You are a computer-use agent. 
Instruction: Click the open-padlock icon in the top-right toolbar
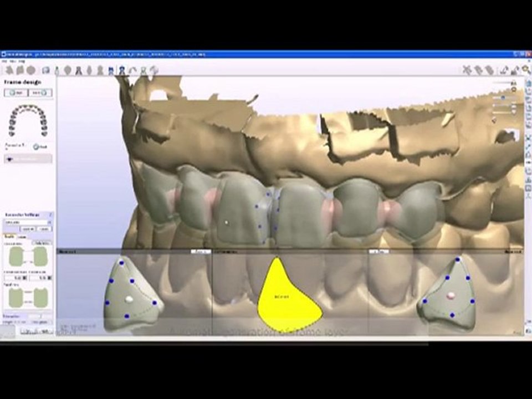point(516,70)
